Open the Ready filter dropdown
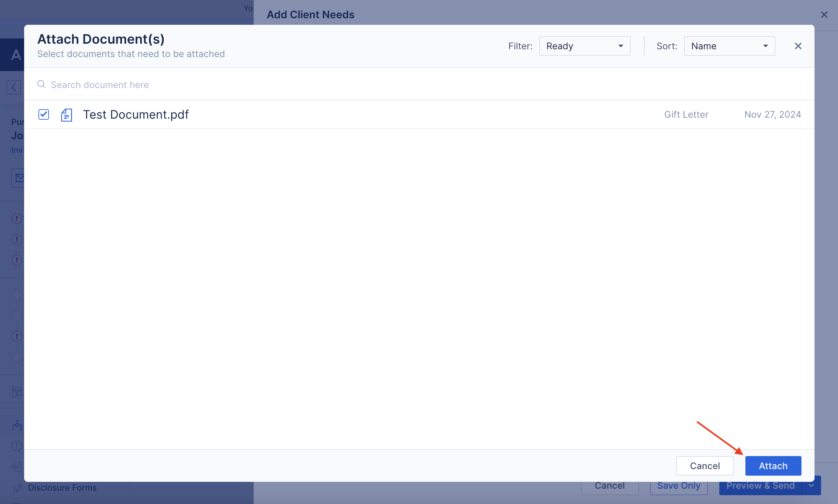Image resolution: width=838 pixels, height=504 pixels. tap(584, 46)
